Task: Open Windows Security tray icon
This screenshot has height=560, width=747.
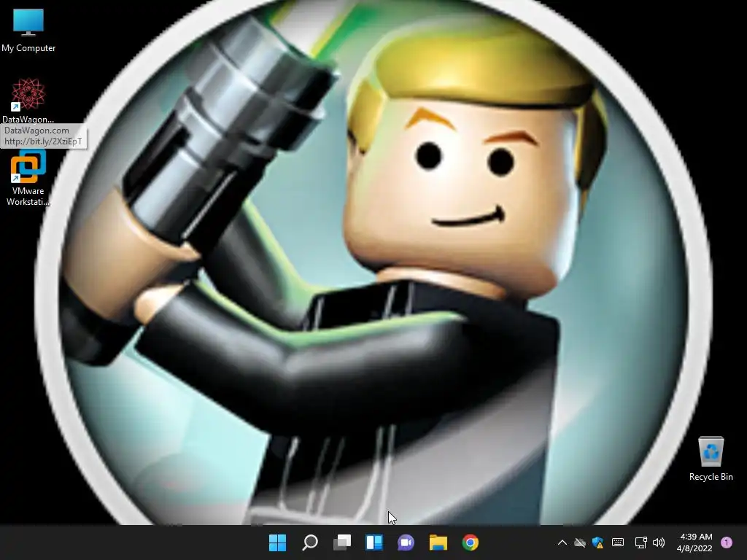Action: [x=598, y=542]
